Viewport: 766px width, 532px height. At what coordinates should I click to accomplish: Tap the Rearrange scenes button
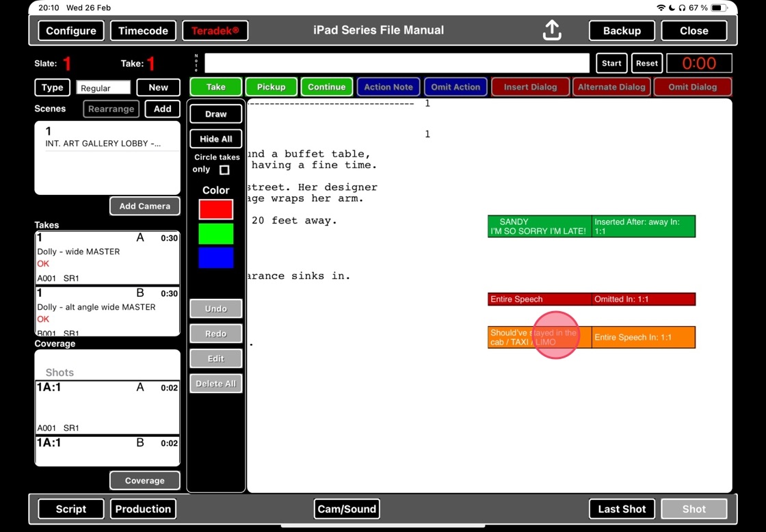point(111,109)
